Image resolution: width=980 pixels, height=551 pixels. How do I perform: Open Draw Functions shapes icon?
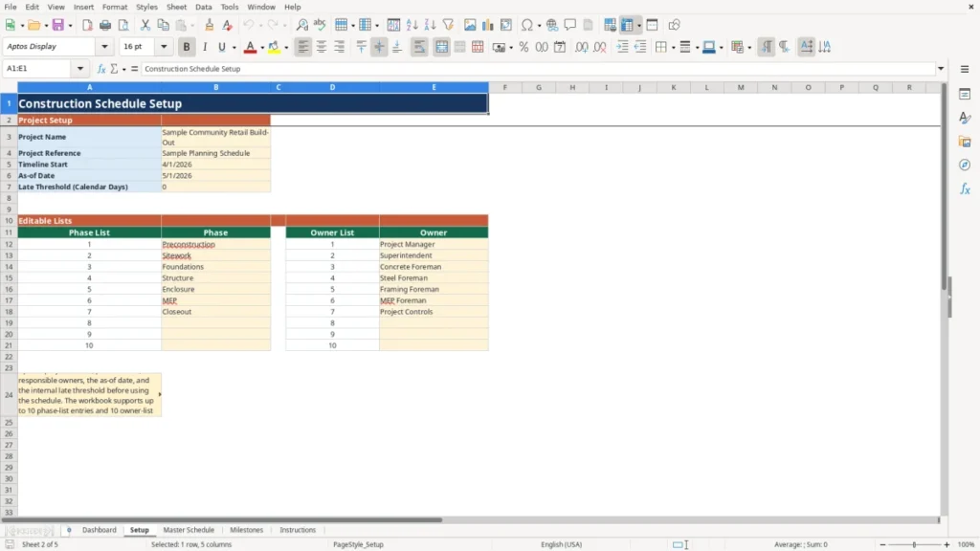[x=674, y=25]
